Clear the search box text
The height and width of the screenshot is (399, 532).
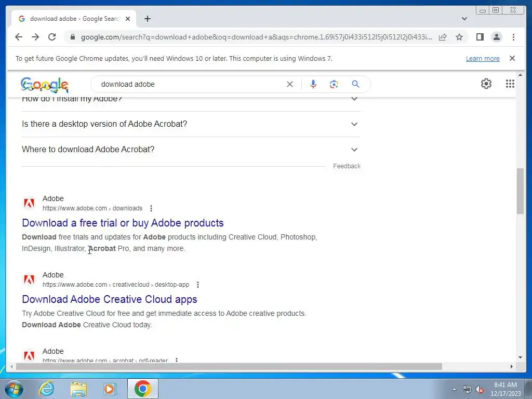point(290,84)
